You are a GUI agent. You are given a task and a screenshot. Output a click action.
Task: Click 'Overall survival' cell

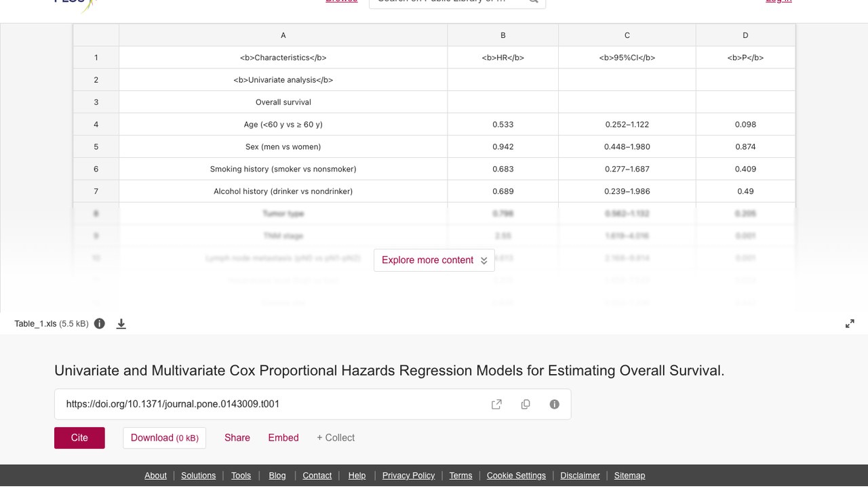283,102
